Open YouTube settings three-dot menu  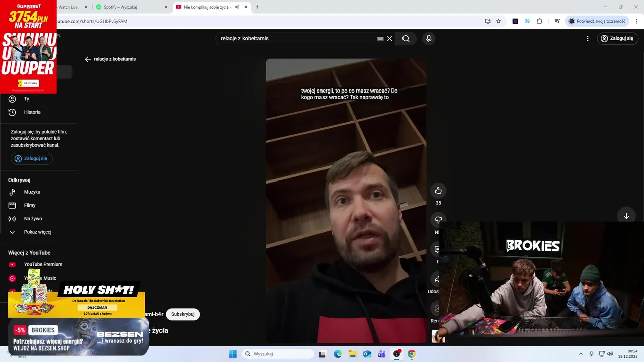pyautogui.click(x=587, y=38)
